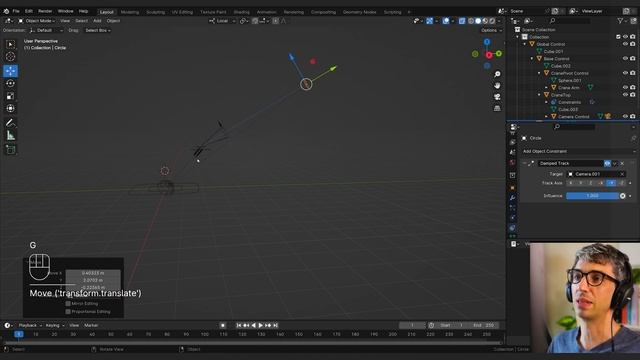Open the Select Box drag dropdown
640x360 pixels.
coord(98,30)
